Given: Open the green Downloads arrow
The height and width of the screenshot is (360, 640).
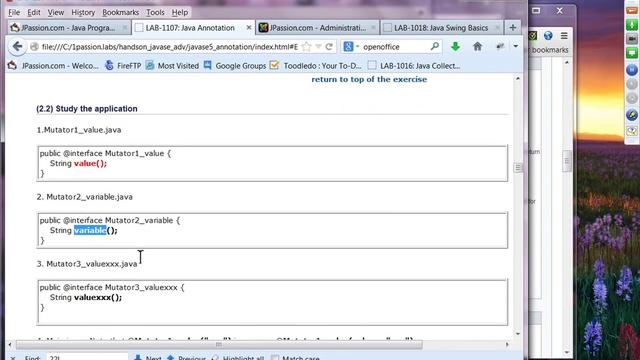Looking at the screenshot, I should pyautogui.click(x=456, y=47).
